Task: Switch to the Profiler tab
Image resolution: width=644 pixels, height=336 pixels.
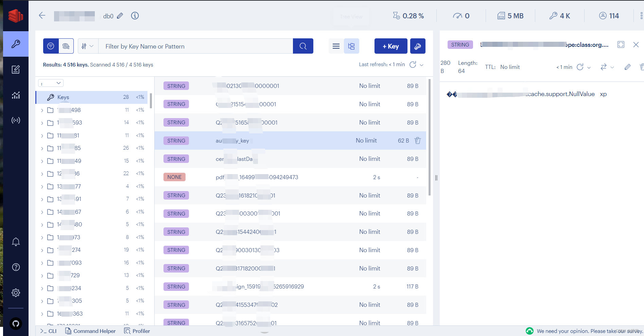Action: tap(137, 331)
